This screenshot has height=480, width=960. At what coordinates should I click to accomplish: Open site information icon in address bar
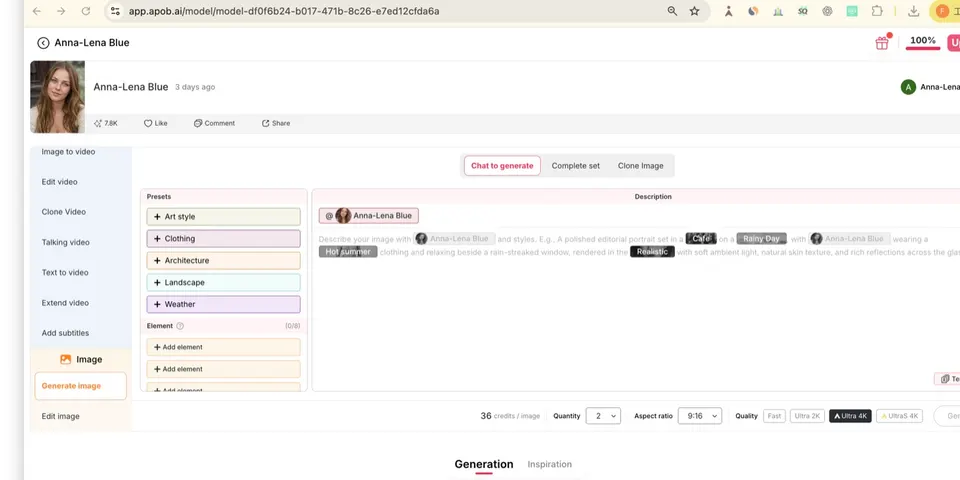[115, 11]
